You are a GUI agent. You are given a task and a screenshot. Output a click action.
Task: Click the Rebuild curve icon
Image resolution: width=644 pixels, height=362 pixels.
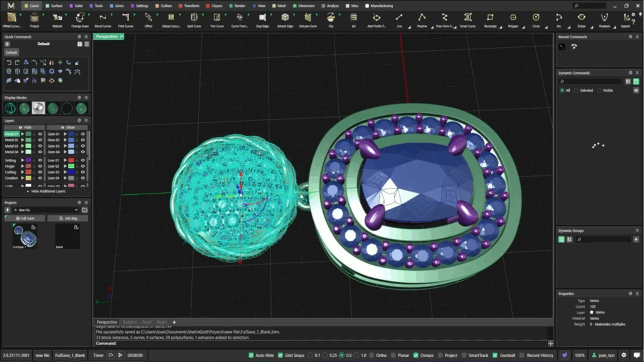[57, 18]
